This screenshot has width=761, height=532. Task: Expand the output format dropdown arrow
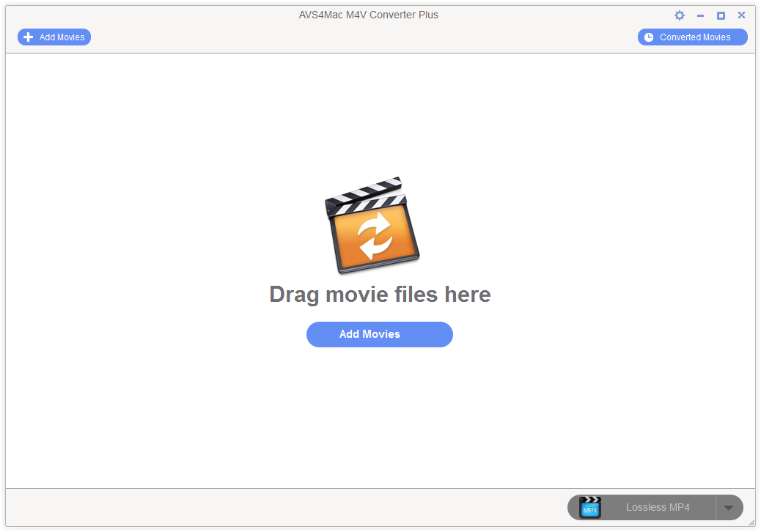pos(729,508)
